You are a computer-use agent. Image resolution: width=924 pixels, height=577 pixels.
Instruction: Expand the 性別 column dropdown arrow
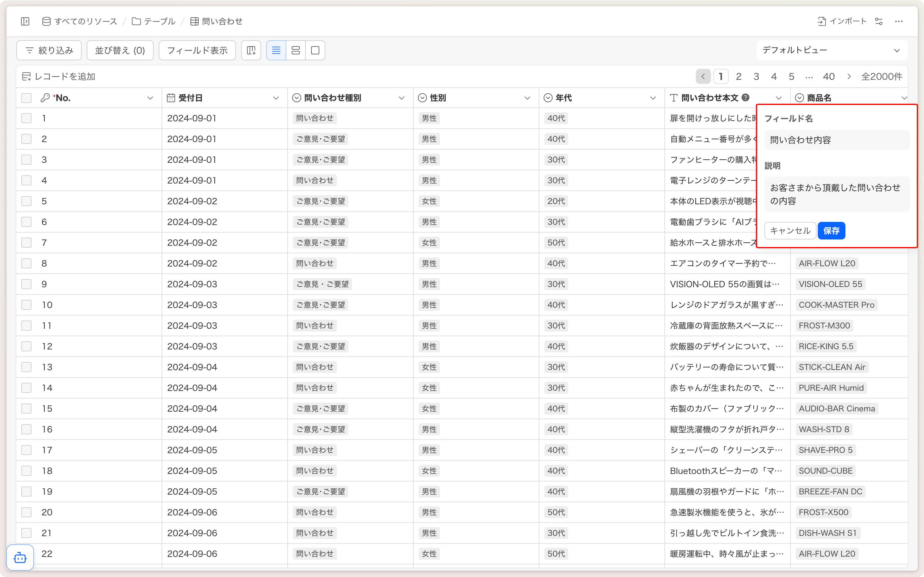coord(527,98)
